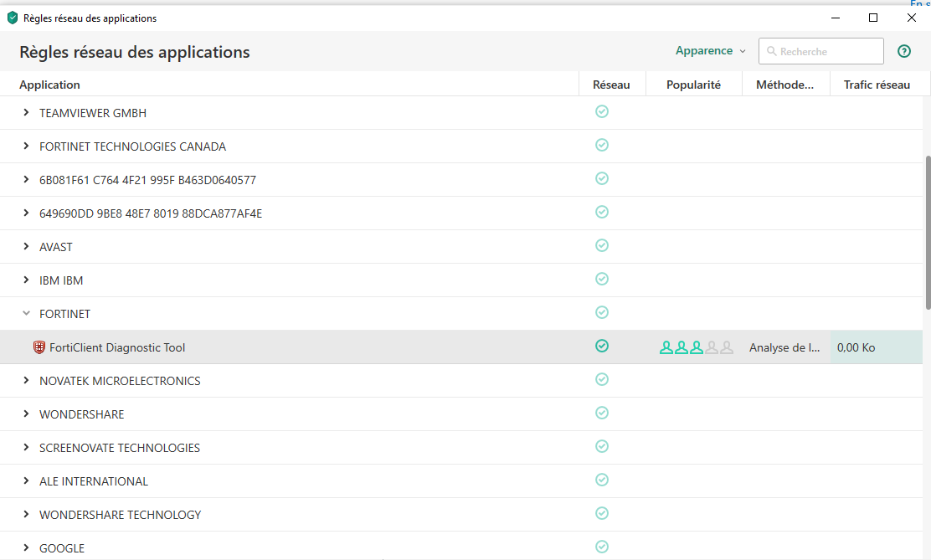Click the FortiClient Diagnostic Tool shield icon
The height and width of the screenshot is (560, 931).
[x=39, y=347]
